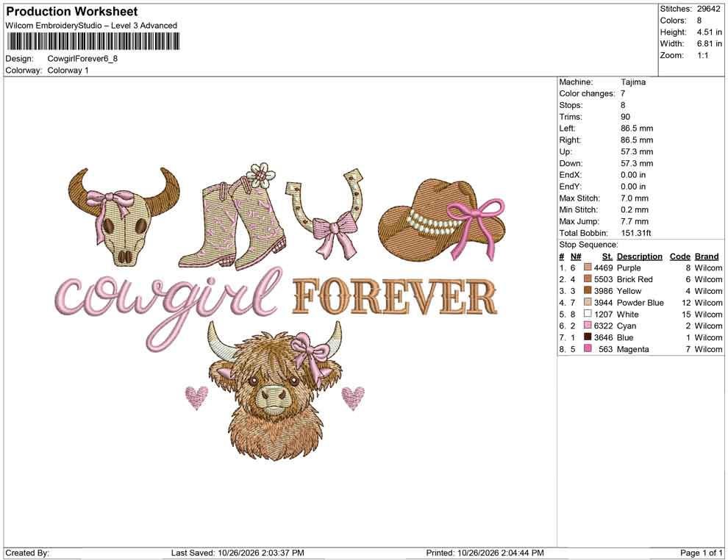Click the pink heart right of the cow
This screenshot has width=728, height=560.
353,398
